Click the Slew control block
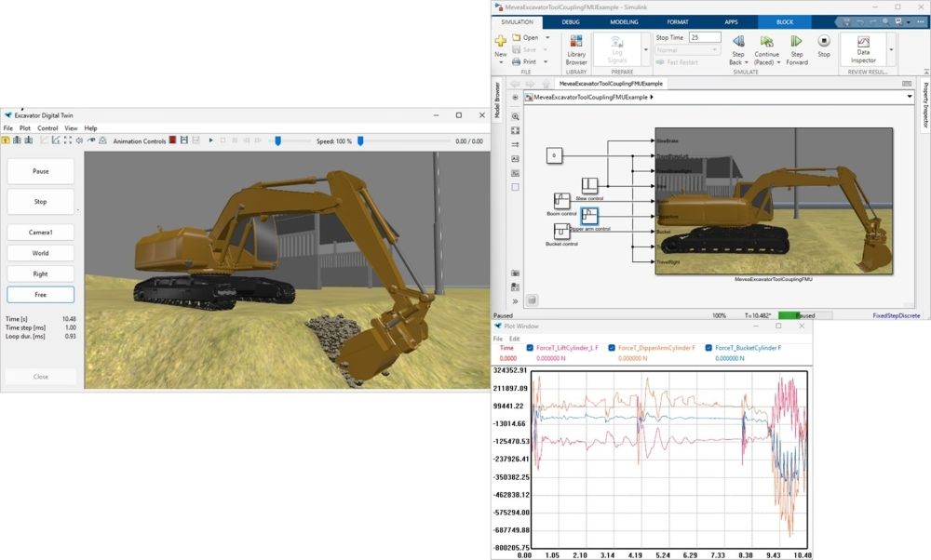Image resolution: width=931 pixels, height=560 pixels. click(589, 185)
